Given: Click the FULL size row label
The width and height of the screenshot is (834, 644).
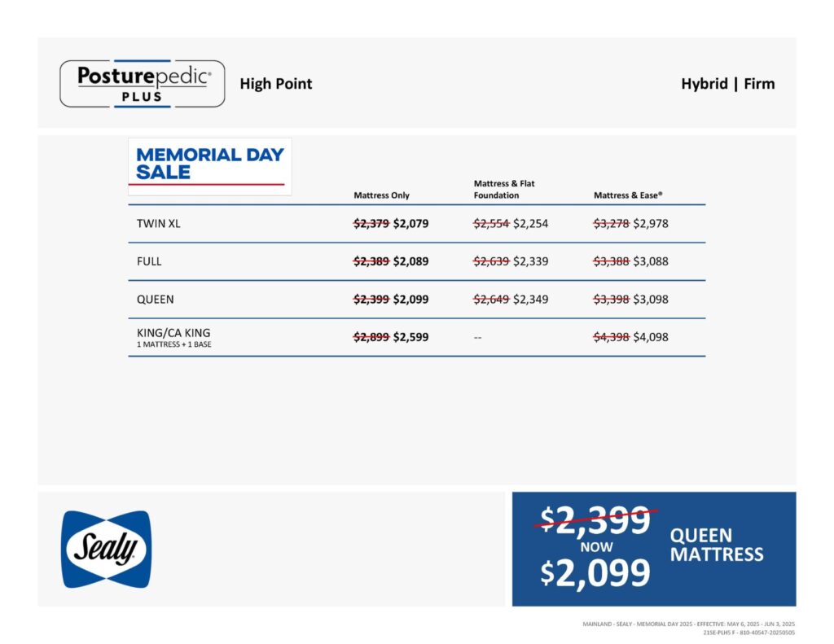Looking at the screenshot, I should coord(149,261).
